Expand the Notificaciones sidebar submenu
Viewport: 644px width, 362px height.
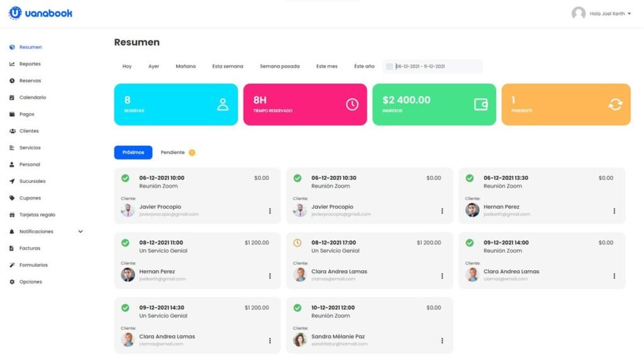point(80,231)
